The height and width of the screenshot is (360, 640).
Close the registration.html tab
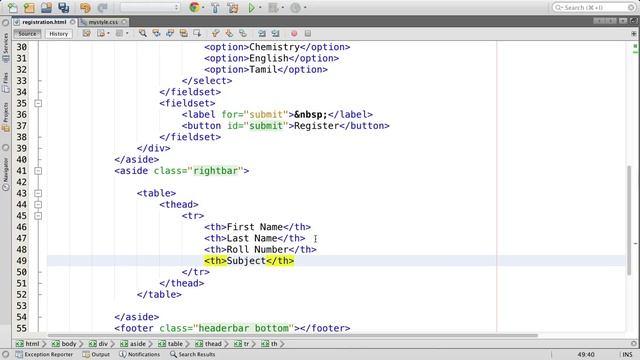(73, 22)
